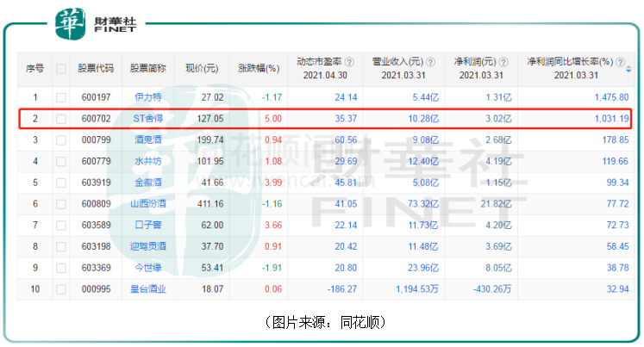
Task: Open the 金徽酒 stock name link
Action: coord(147,183)
